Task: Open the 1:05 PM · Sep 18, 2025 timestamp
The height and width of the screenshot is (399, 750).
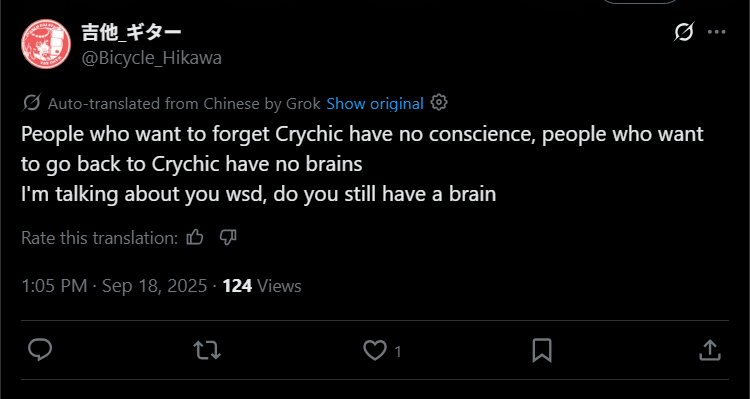Action: (x=114, y=286)
